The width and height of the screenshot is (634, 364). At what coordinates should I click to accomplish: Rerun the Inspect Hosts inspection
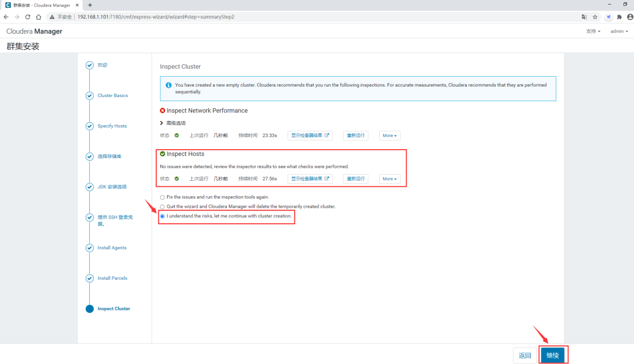coord(356,179)
